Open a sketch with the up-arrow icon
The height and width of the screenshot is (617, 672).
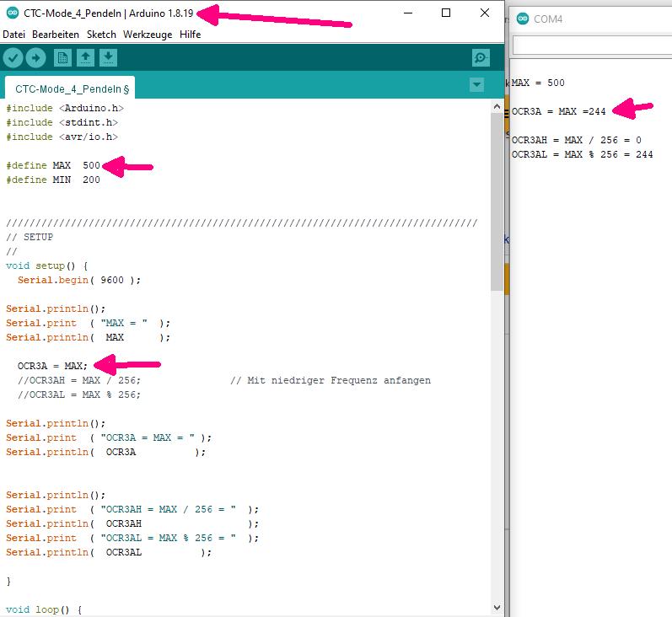click(x=85, y=58)
